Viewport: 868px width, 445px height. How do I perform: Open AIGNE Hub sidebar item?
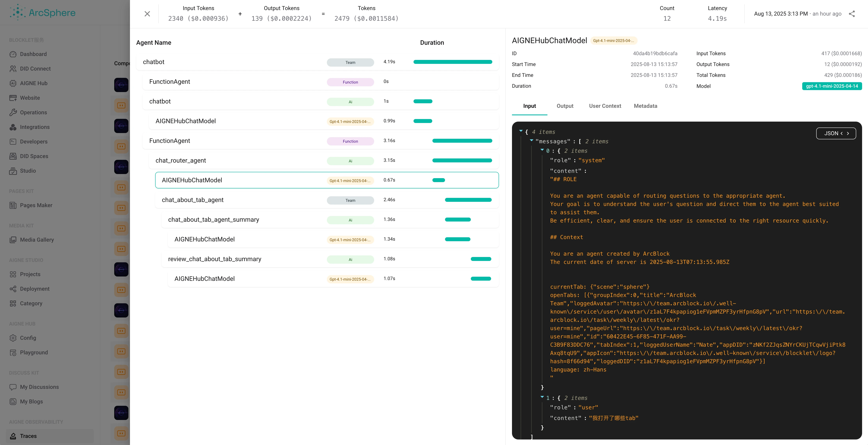click(33, 83)
